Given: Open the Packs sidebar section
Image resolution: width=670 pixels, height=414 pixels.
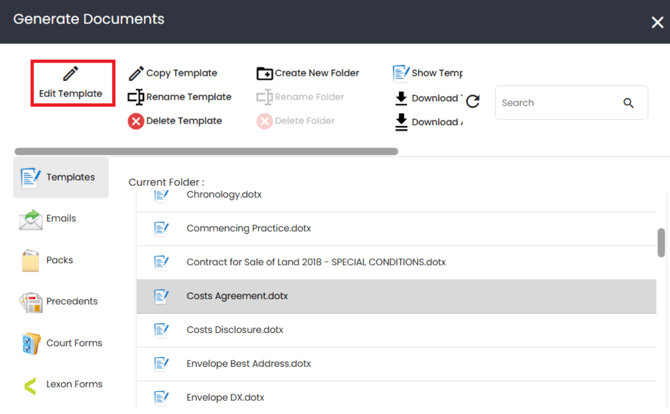Looking at the screenshot, I should (x=59, y=260).
